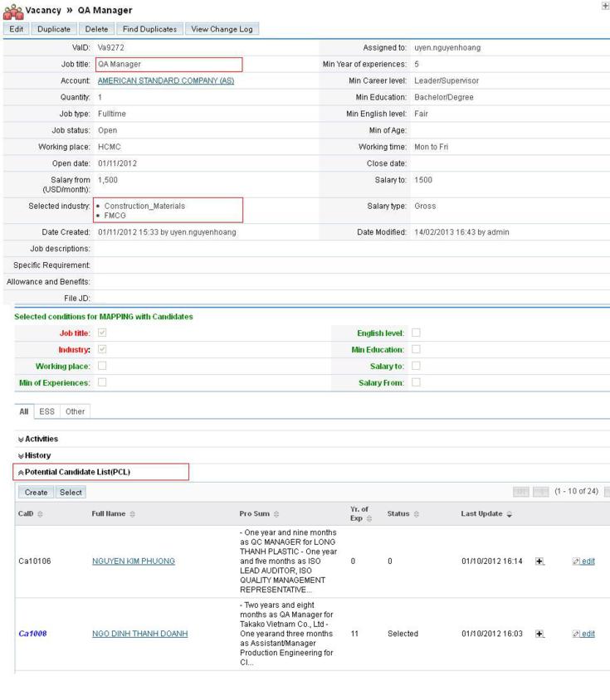Click Date Modified value 14/02/2013 16:43
This screenshot has width=610, height=700.
pos(446,232)
